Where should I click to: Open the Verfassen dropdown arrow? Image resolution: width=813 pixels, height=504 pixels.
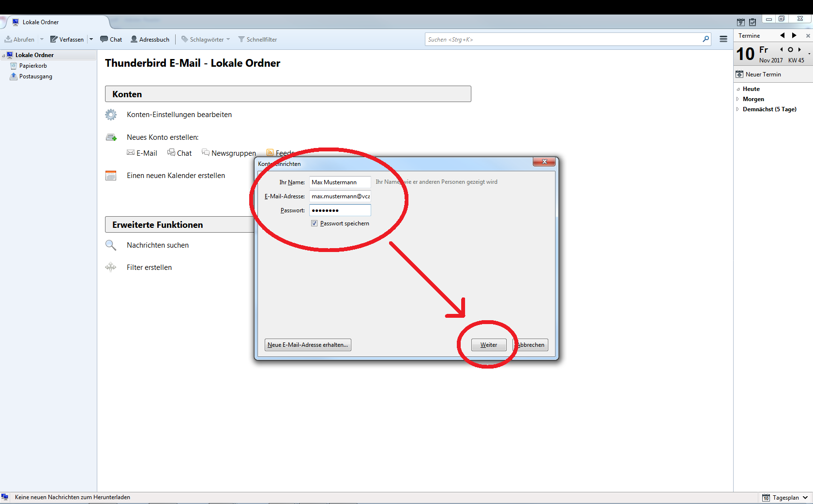91,39
